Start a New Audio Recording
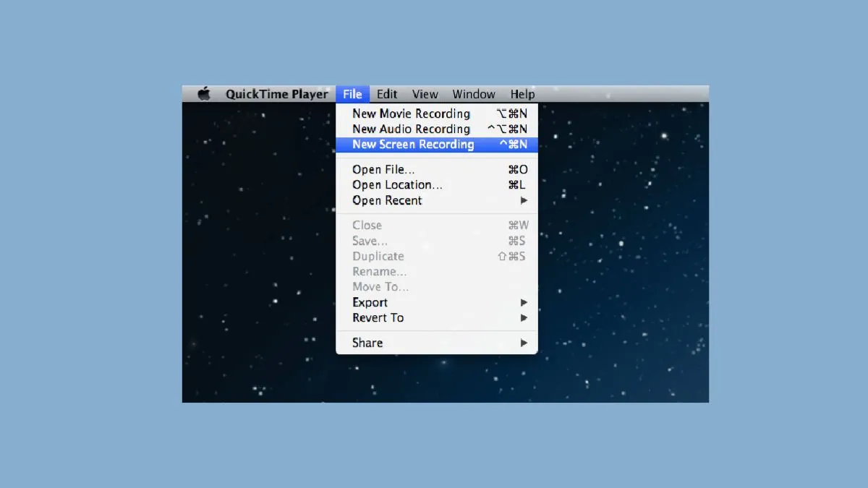The image size is (868, 488). tap(411, 129)
